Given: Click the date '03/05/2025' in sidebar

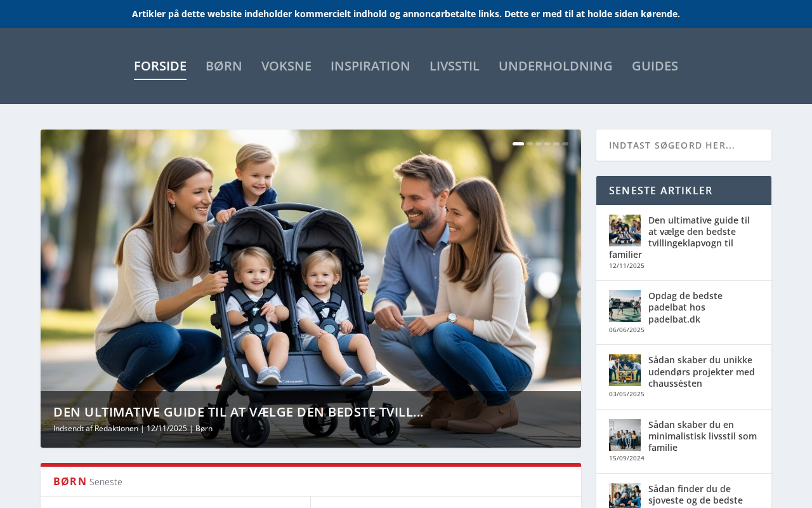Looking at the screenshot, I should coord(627,394).
